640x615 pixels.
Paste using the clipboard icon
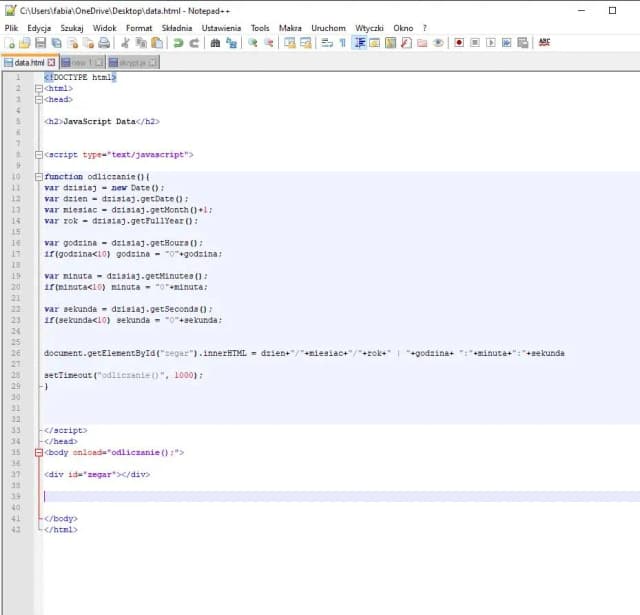coord(157,43)
